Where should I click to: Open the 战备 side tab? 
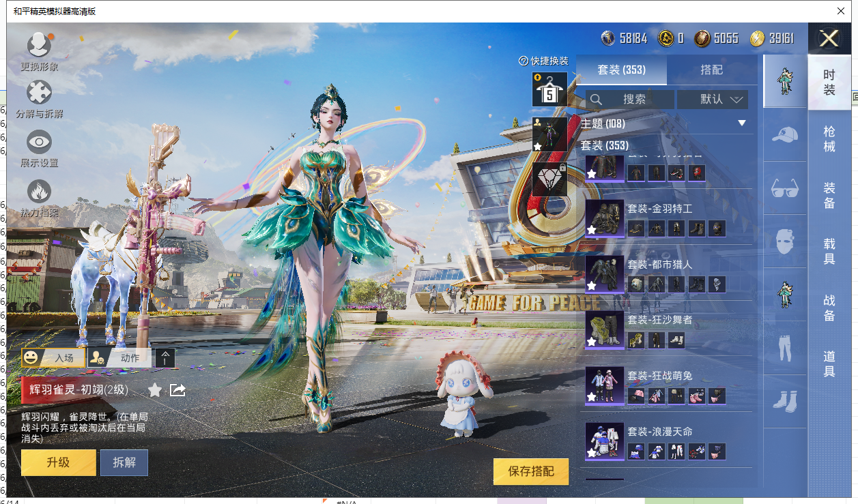(x=829, y=308)
